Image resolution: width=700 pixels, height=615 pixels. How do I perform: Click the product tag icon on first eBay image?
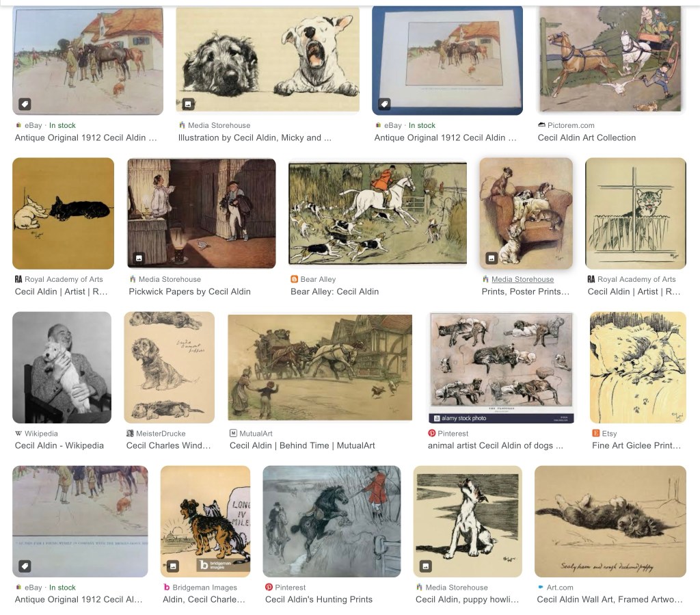(25, 104)
